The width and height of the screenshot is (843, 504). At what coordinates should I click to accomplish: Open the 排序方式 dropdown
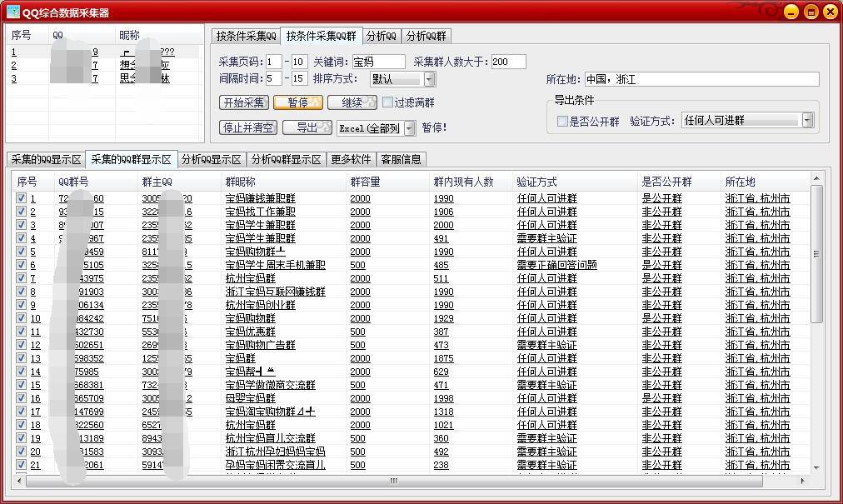point(429,80)
